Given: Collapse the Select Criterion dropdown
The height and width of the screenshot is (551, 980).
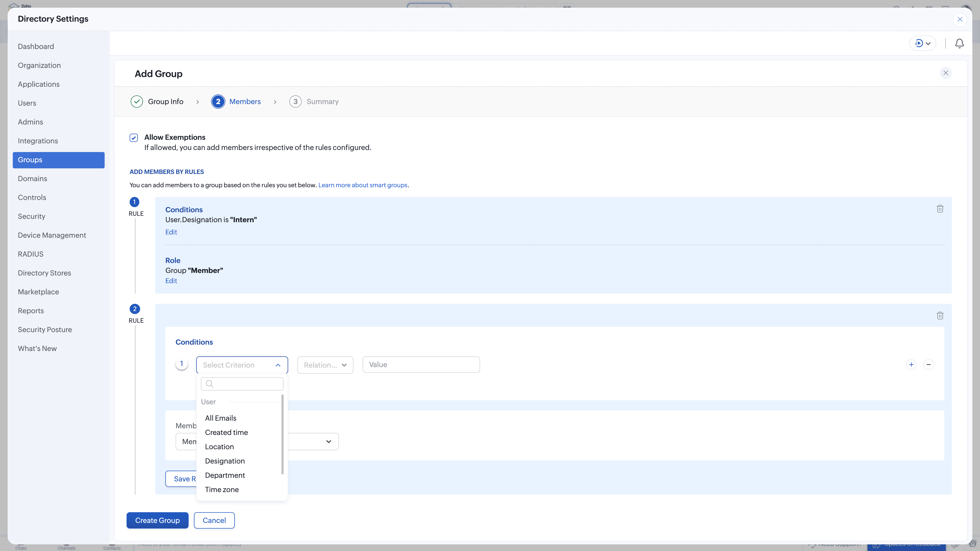Looking at the screenshot, I should 278,365.
